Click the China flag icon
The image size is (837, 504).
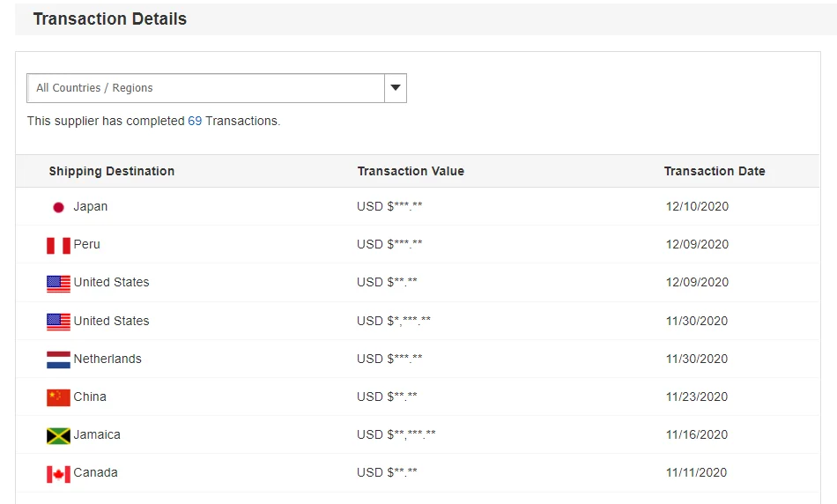tap(58, 397)
